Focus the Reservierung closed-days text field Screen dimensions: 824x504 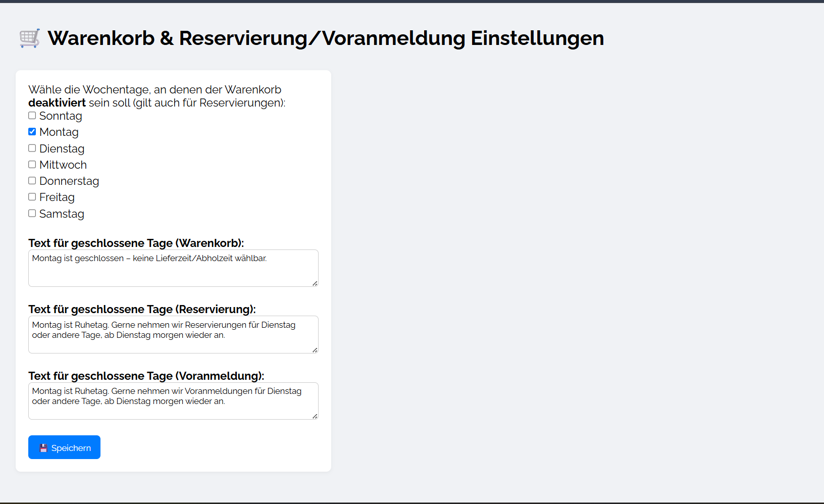[x=173, y=334]
